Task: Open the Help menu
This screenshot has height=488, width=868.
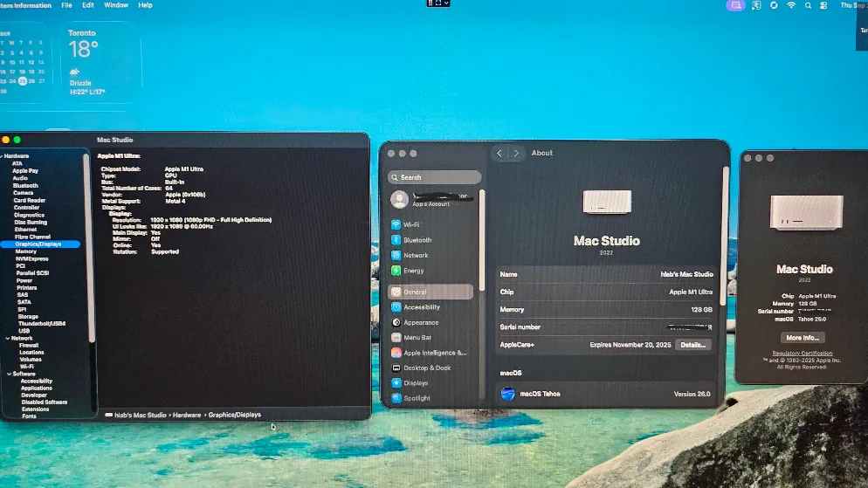Action: 145,5
